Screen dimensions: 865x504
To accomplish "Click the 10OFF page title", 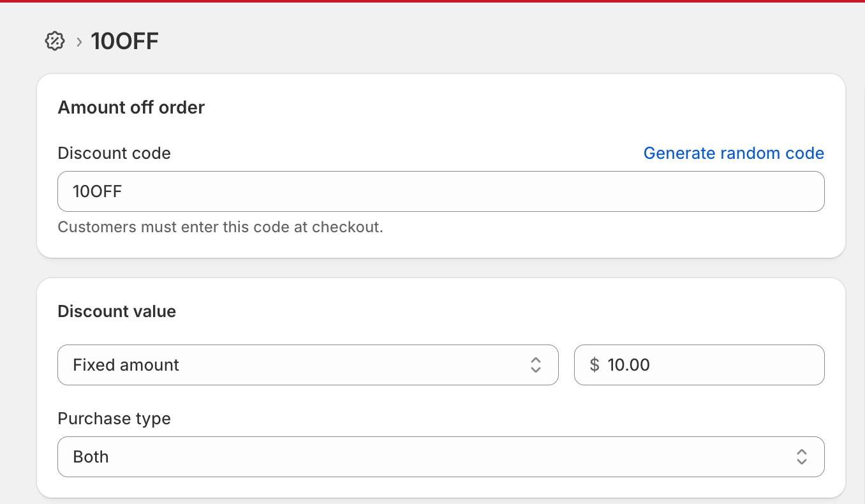I will [125, 41].
